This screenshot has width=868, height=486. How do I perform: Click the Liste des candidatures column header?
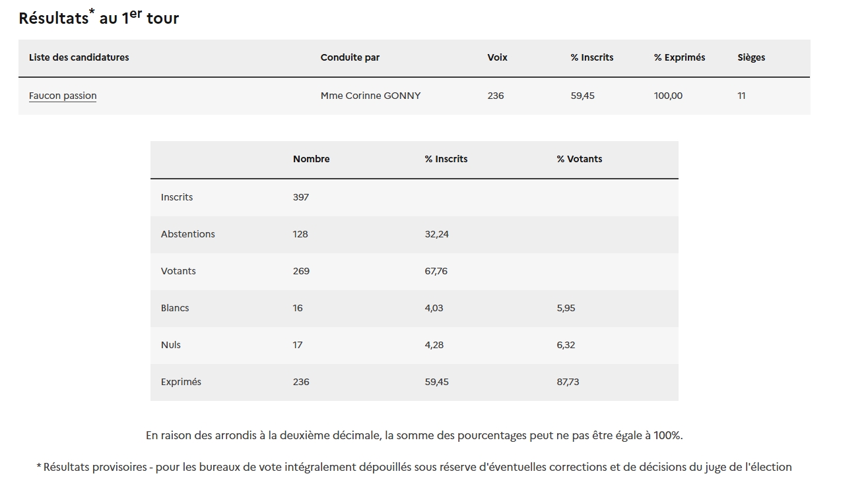79,57
